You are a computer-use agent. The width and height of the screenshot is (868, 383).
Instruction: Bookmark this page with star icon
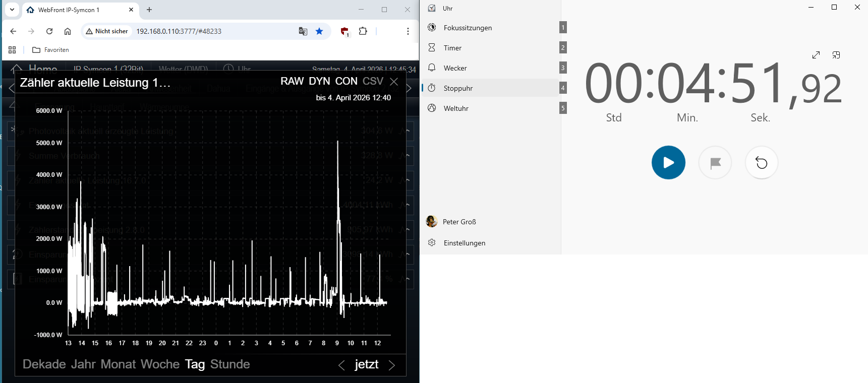tap(319, 31)
